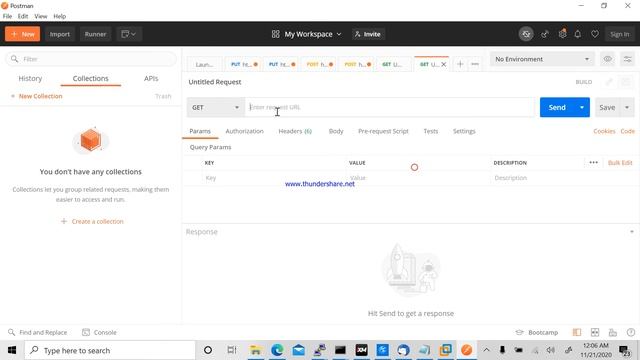Add a new request tab with plus

(460, 64)
